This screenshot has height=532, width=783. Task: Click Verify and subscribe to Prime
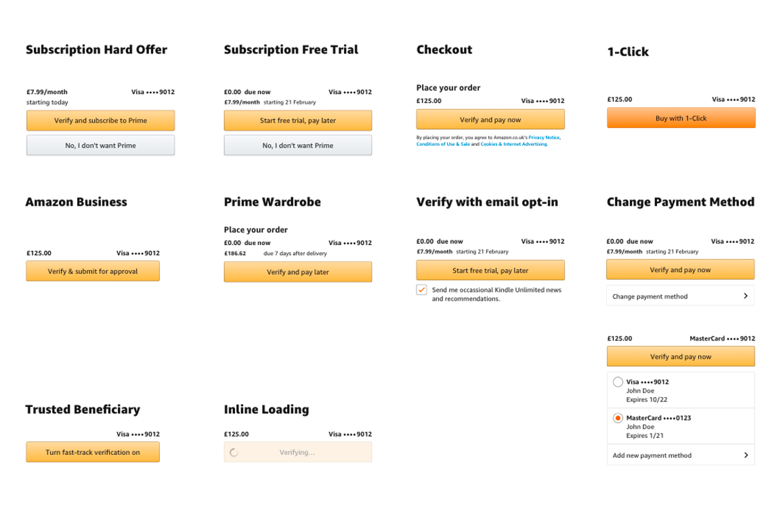coord(100,120)
